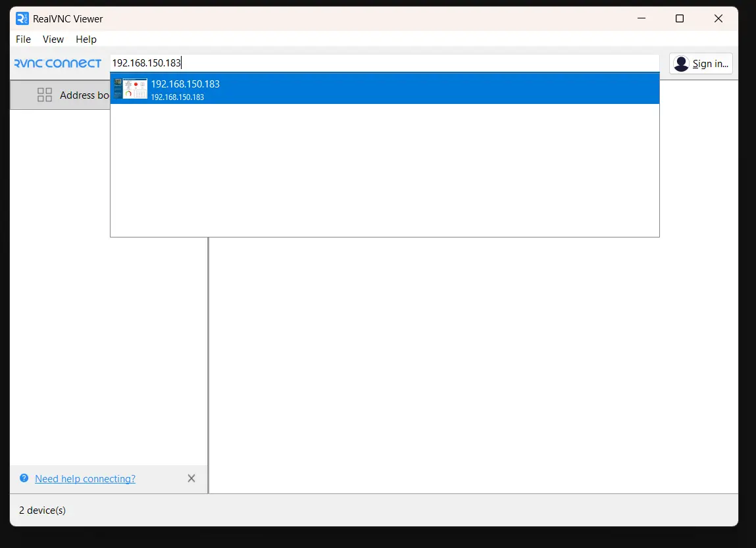Dismiss the help banner with its X icon

[x=191, y=478]
